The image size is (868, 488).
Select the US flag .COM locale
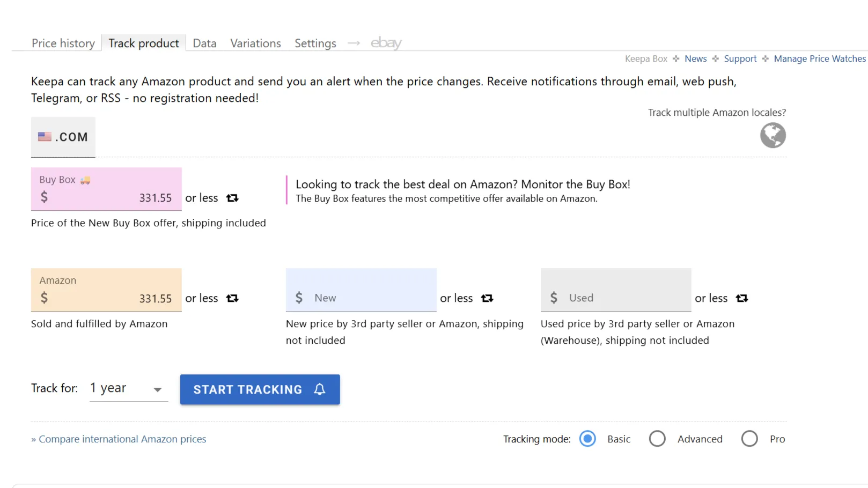63,137
